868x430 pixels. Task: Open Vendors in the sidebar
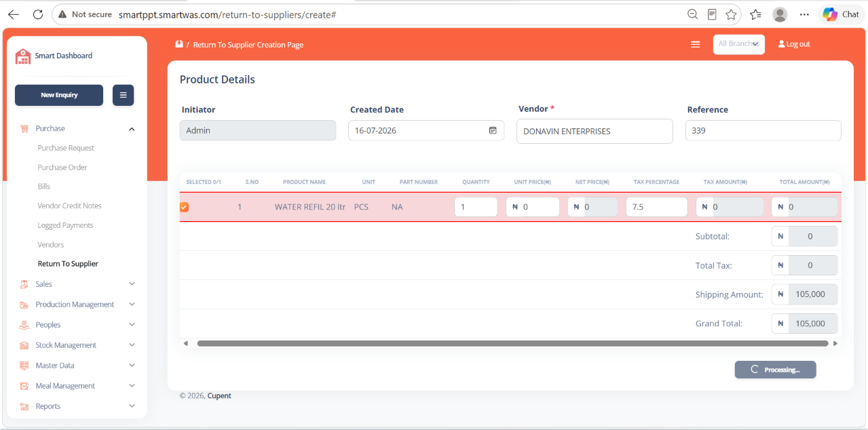tap(51, 245)
